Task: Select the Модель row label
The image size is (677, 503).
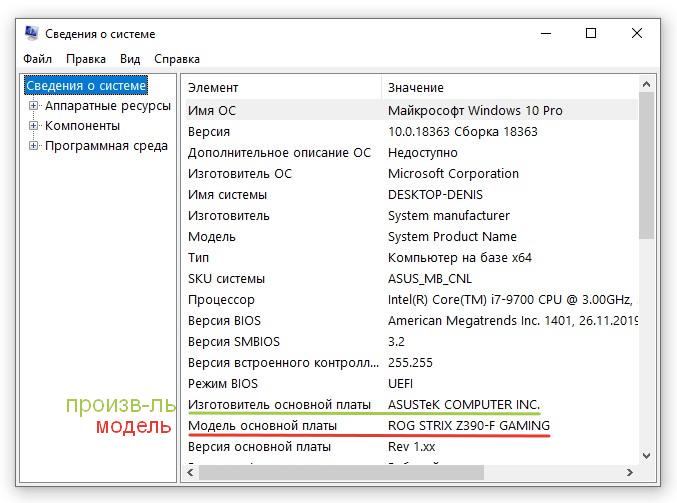Action: tap(212, 237)
